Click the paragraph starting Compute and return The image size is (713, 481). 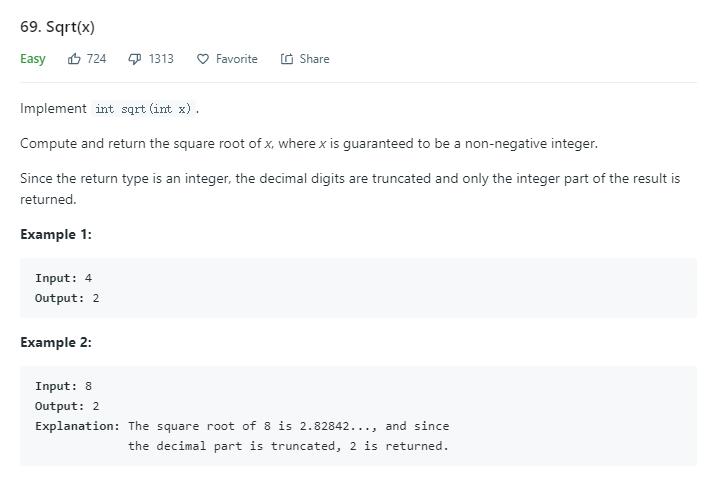coord(309,143)
